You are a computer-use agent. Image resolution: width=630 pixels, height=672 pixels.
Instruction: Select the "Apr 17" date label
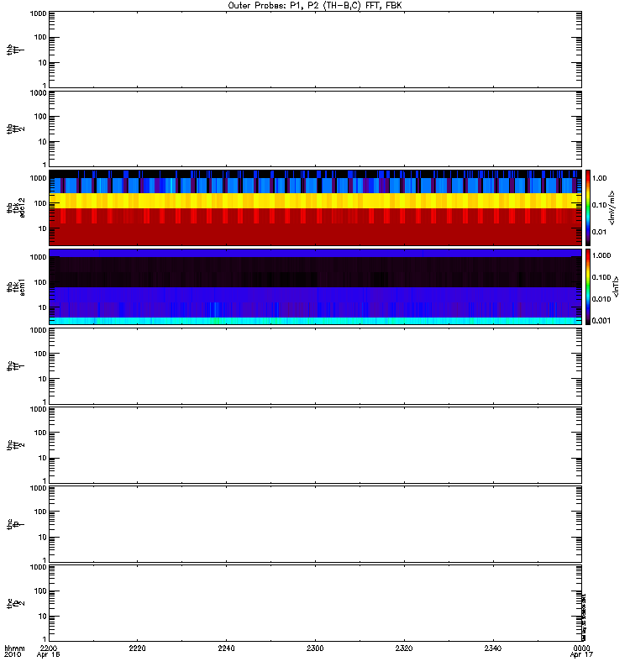coord(581,655)
